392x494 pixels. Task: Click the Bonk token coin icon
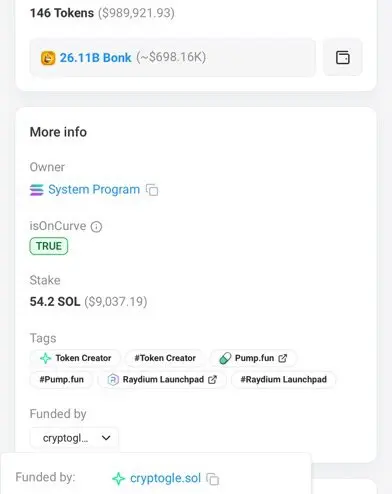tap(48, 58)
